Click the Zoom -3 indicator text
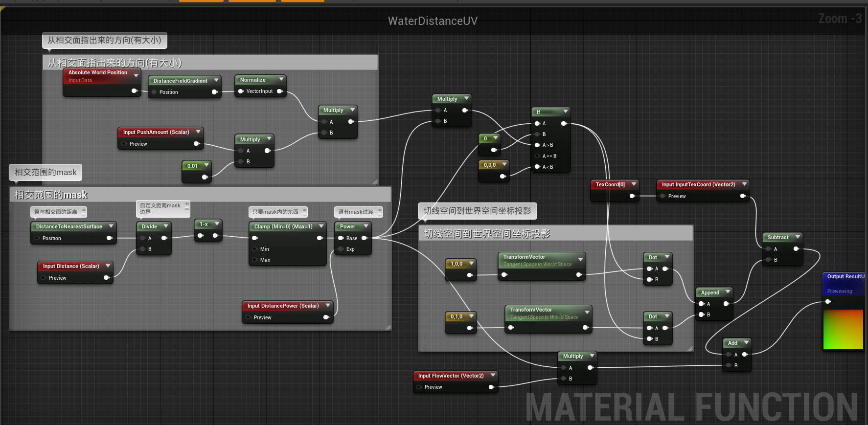The height and width of the screenshot is (425, 868). click(x=840, y=19)
